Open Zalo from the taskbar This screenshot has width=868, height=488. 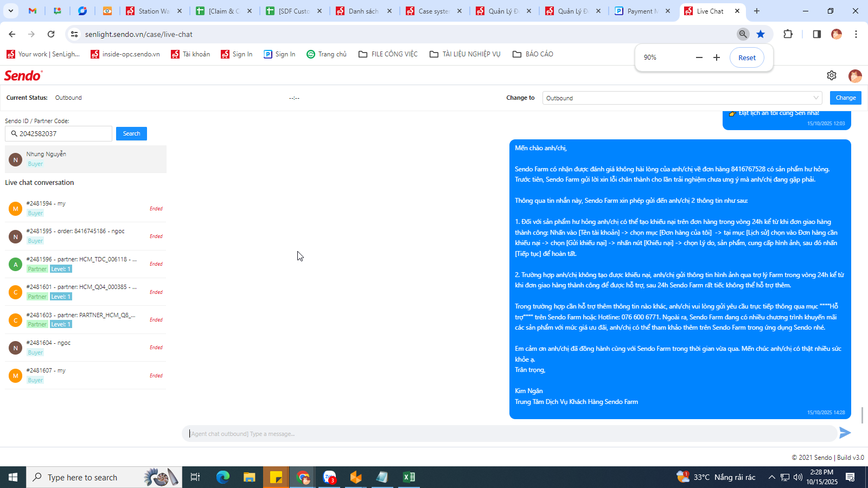329,477
